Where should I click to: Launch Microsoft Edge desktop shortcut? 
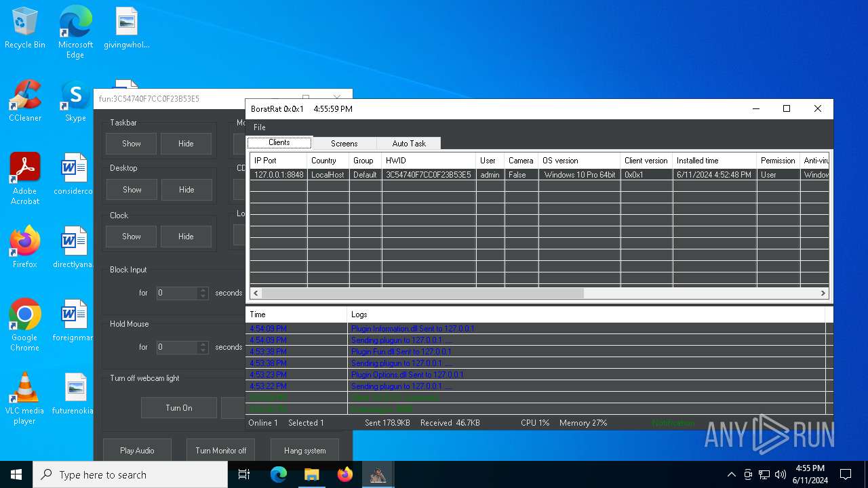coord(75,32)
